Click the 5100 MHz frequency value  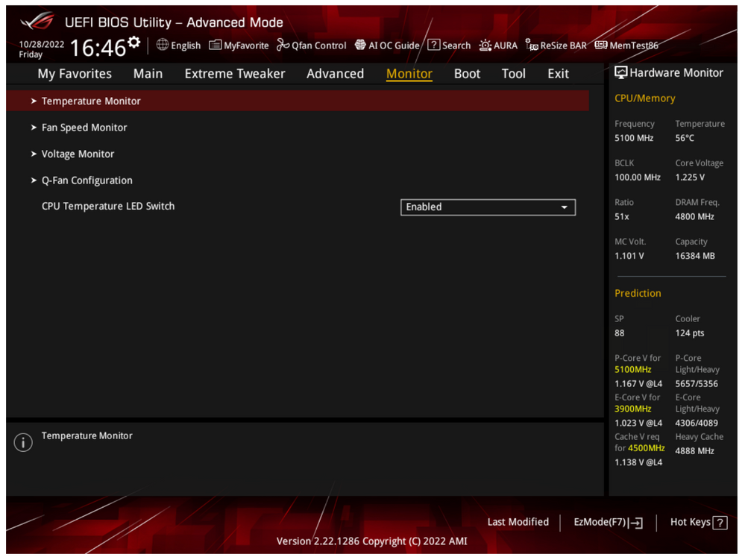click(634, 138)
